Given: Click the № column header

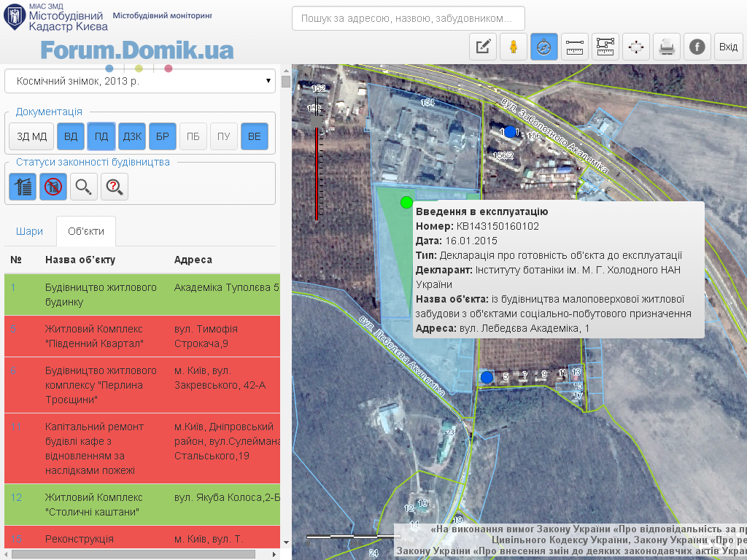Looking at the screenshot, I should point(16,260).
